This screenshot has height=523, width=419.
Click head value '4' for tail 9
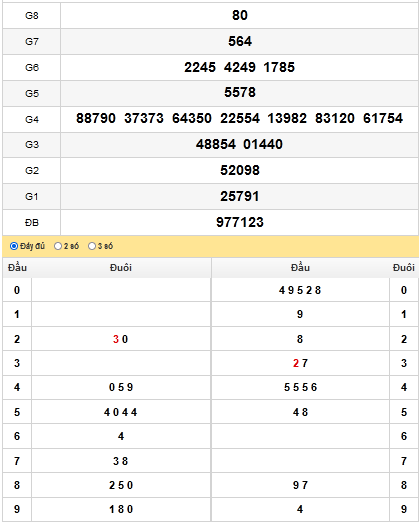pyautogui.click(x=300, y=509)
